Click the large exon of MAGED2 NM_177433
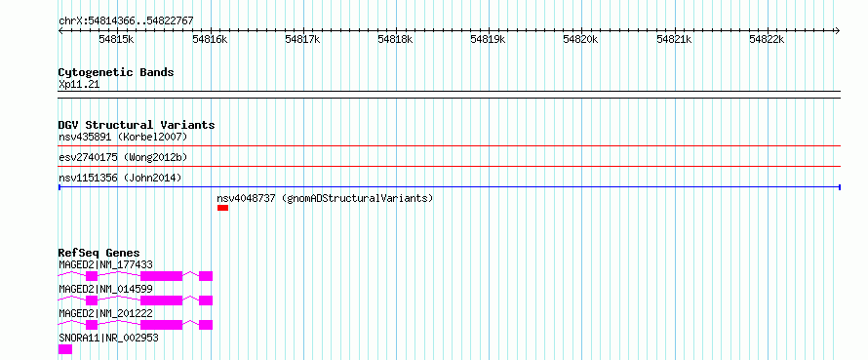The width and height of the screenshot is (868, 360). 161,276
